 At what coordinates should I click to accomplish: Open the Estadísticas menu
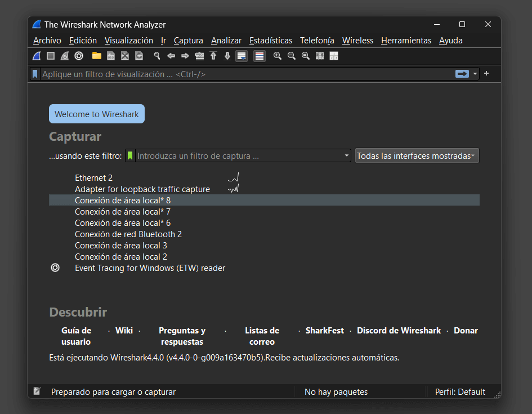click(271, 41)
